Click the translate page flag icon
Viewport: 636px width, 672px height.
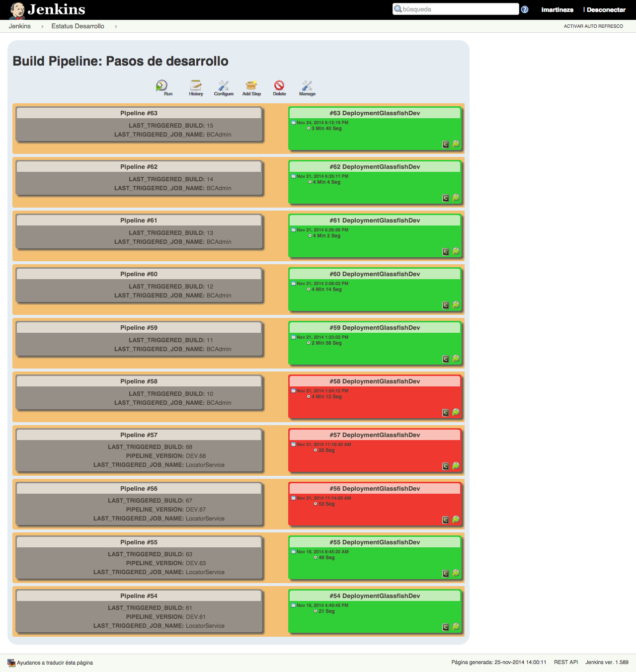[x=11, y=663]
